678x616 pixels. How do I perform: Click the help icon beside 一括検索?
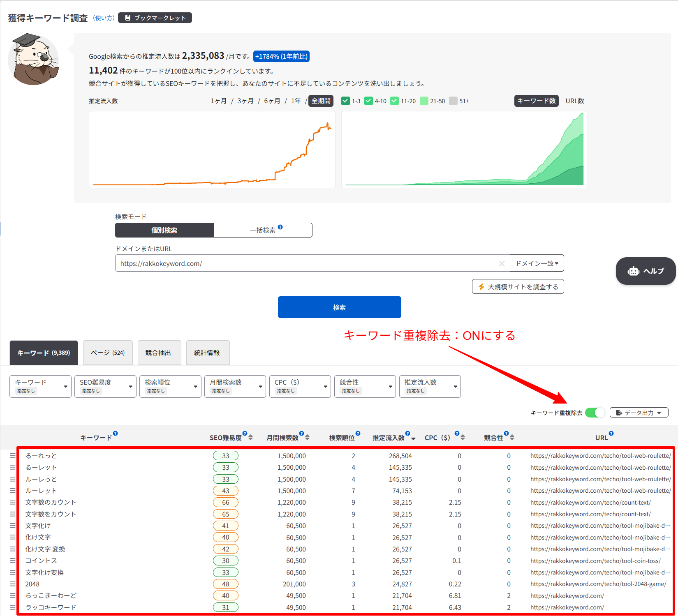(280, 227)
